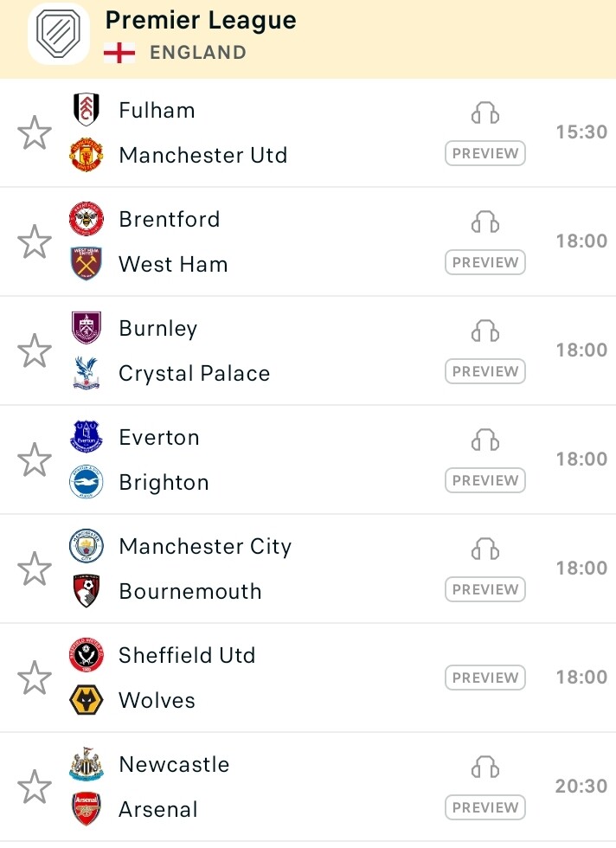Click Preview button for Everton vs Brighton
This screenshot has height=848, width=616.
[485, 481]
